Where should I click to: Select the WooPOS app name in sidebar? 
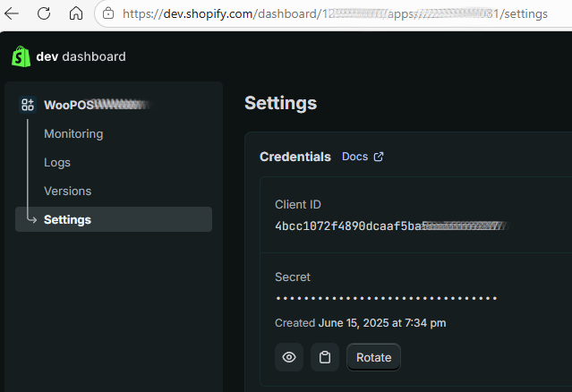click(70, 105)
